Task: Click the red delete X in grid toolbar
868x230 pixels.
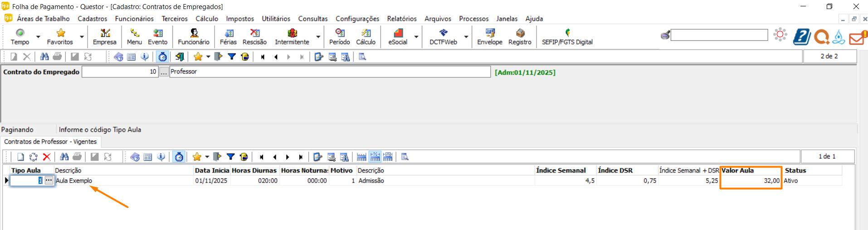Action: click(x=46, y=157)
